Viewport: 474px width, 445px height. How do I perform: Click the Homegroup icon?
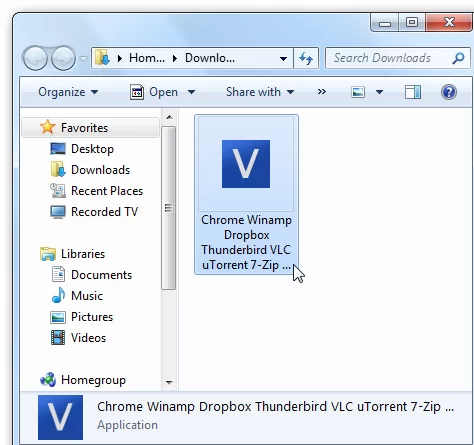tap(48, 380)
